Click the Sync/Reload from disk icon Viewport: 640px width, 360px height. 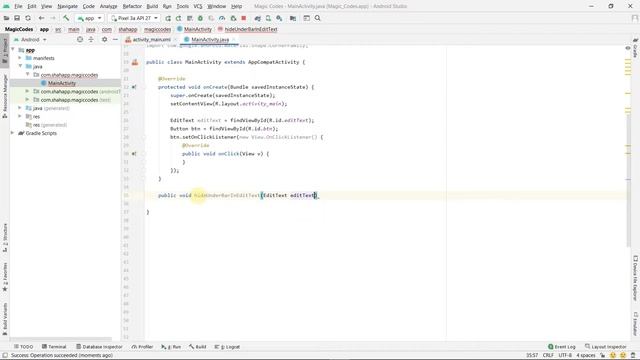(28, 18)
